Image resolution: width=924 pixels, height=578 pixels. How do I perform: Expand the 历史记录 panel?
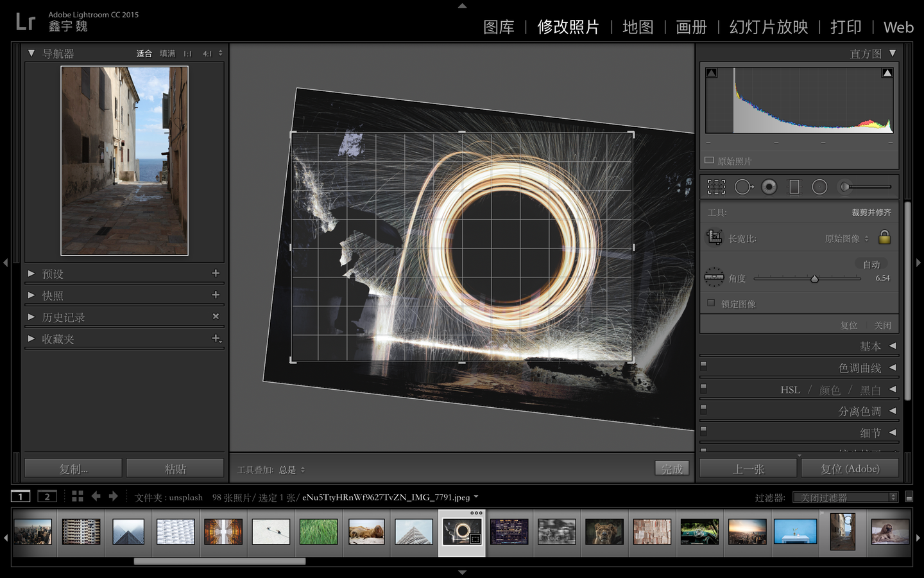tap(31, 317)
